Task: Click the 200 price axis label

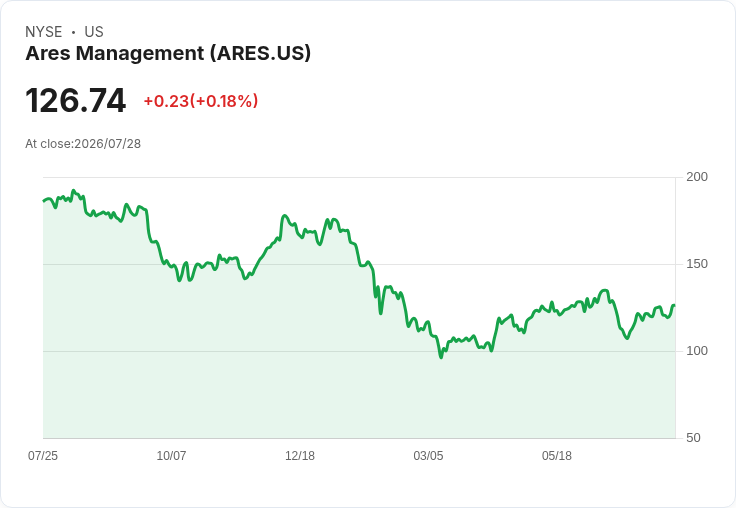Action: tap(697, 177)
